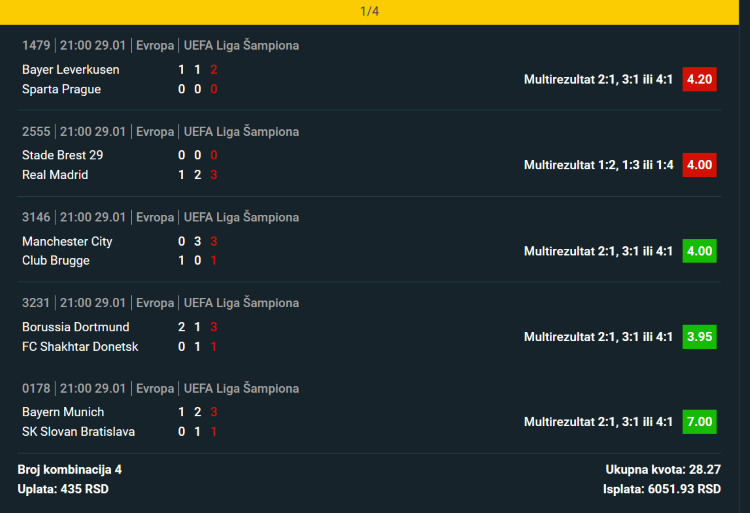Viewport: 750px width, 513px height.
Task: Open the Borussia Dortmund team entry
Action: tap(75, 327)
